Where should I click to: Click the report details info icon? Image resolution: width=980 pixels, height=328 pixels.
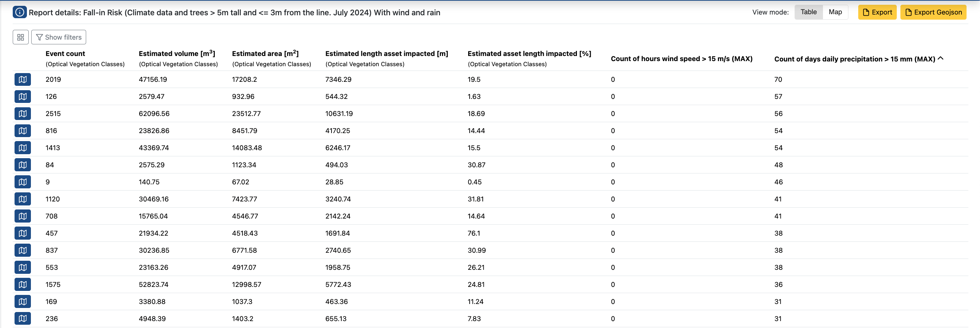coord(19,12)
